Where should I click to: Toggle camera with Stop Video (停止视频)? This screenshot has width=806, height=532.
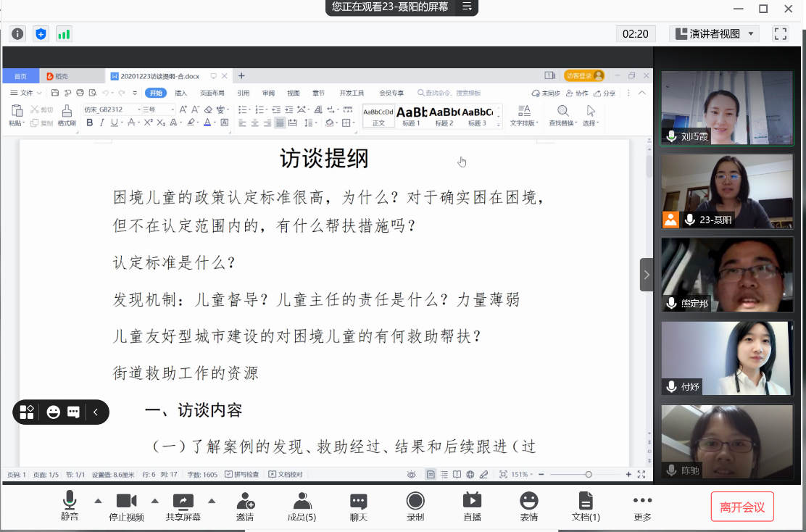tap(126, 507)
